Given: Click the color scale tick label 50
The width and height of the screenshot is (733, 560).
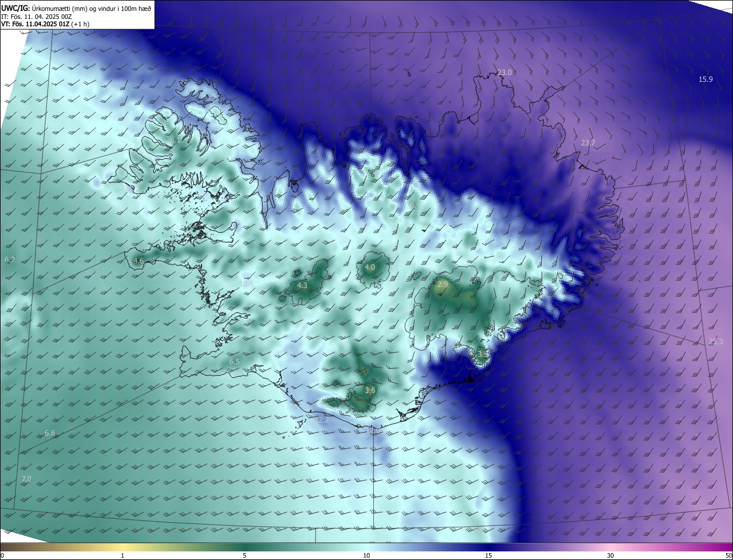Looking at the screenshot, I should (728, 555).
